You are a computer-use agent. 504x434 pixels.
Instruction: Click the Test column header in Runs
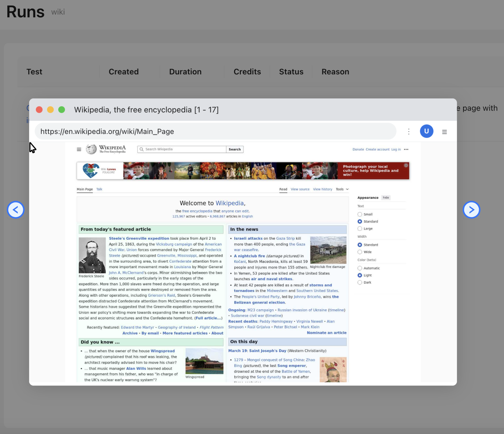click(x=34, y=72)
